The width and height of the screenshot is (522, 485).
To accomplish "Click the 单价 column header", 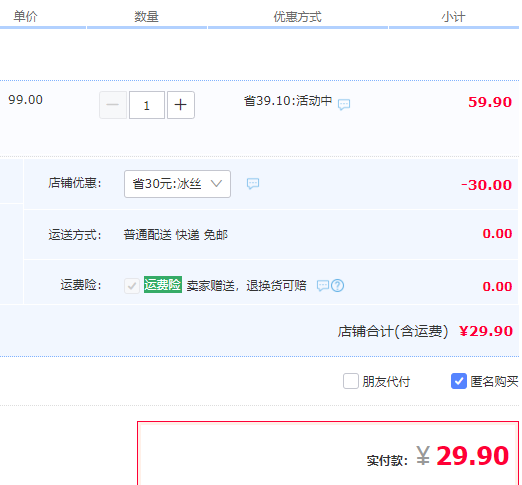I will click(25, 16).
